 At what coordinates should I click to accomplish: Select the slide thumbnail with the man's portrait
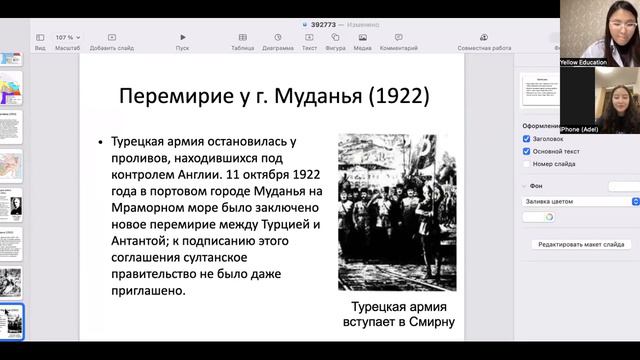pos(11,205)
